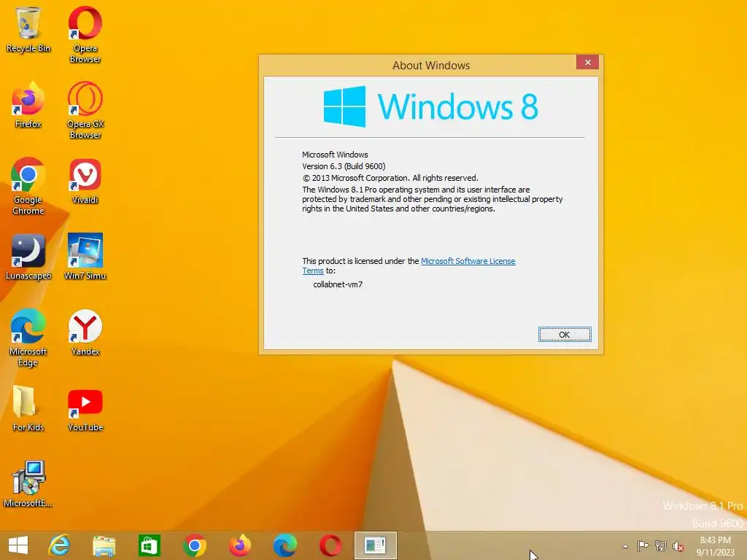
Task: Open the Action Center flag icon
Action: click(643, 545)
